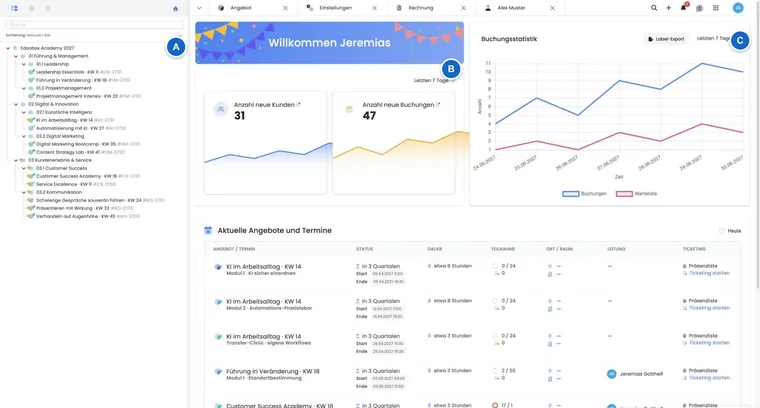Click offer icon of Führung in Veränderung table row
Viewport: 760px width, 408px height.
coord(218,372)
